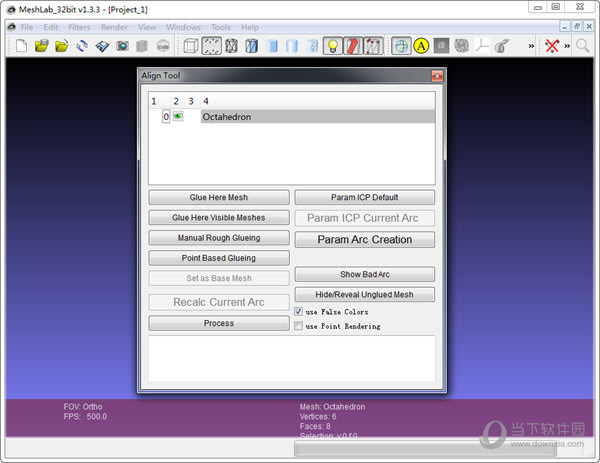Select the gray brain-like mesh tool icon
The width and height of the screenshot is (600, 463).
(x=461, y=46)
